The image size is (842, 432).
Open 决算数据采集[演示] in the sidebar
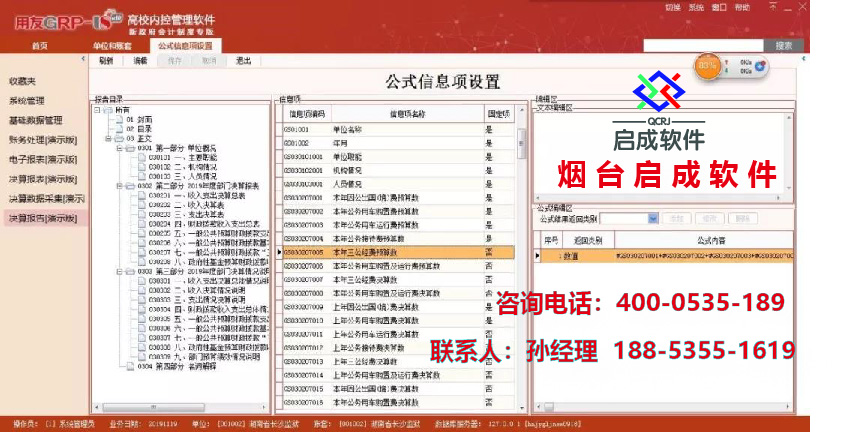[46, 198]
